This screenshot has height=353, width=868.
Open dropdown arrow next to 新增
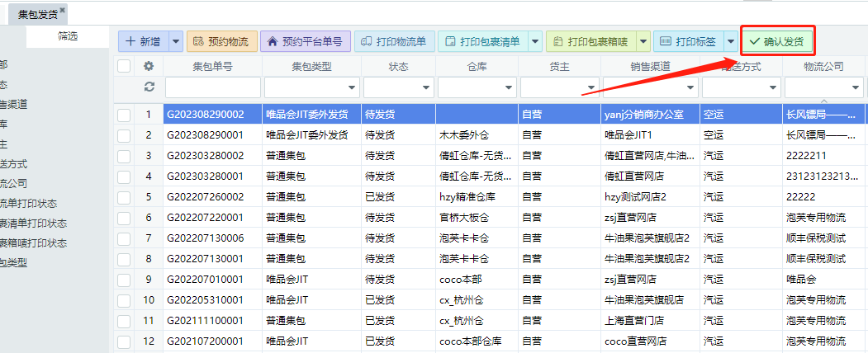click(x=176, y=41)
